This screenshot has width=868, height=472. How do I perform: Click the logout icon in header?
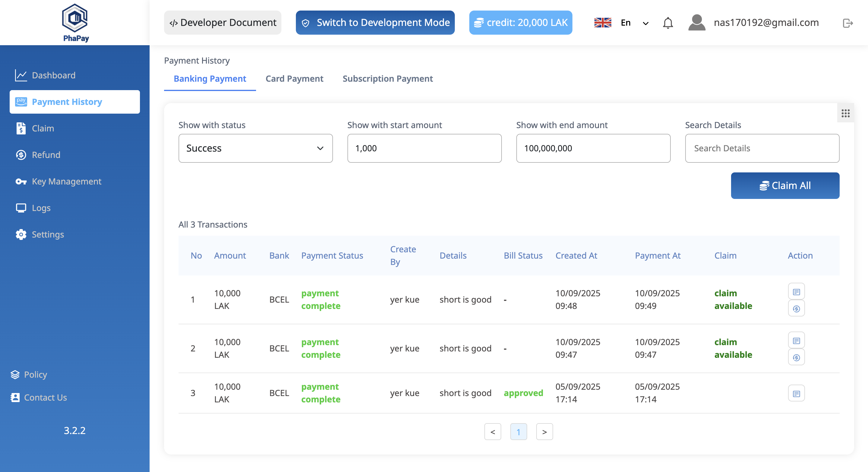point(847,23)
